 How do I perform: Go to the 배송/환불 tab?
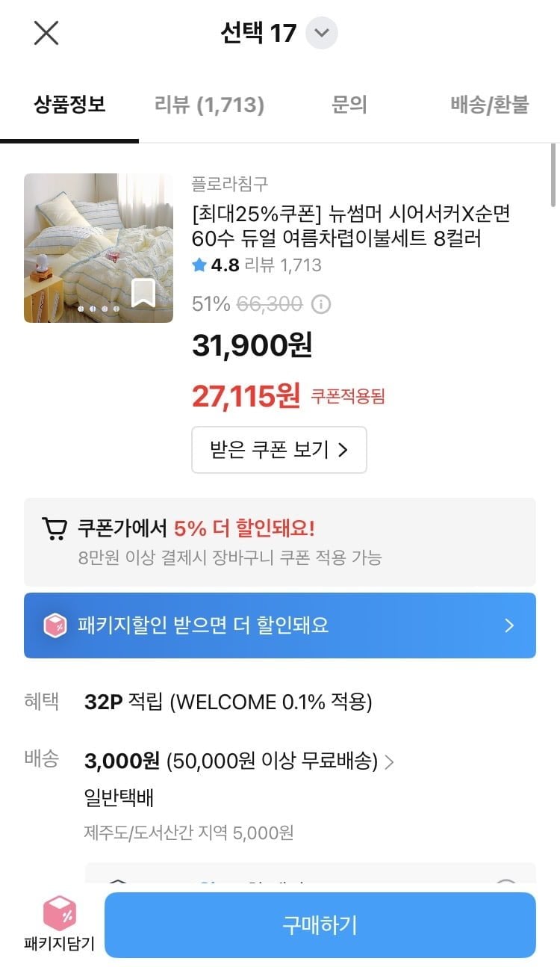489,105
